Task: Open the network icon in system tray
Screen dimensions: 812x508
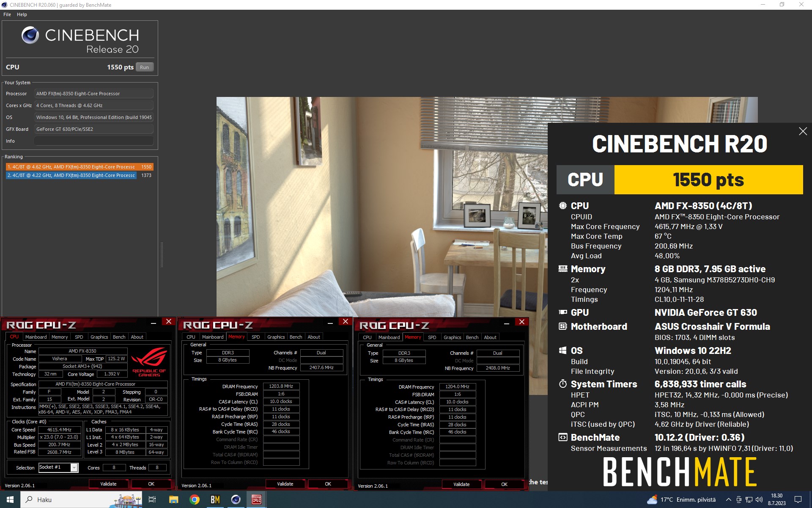Action: coord(749,500)
